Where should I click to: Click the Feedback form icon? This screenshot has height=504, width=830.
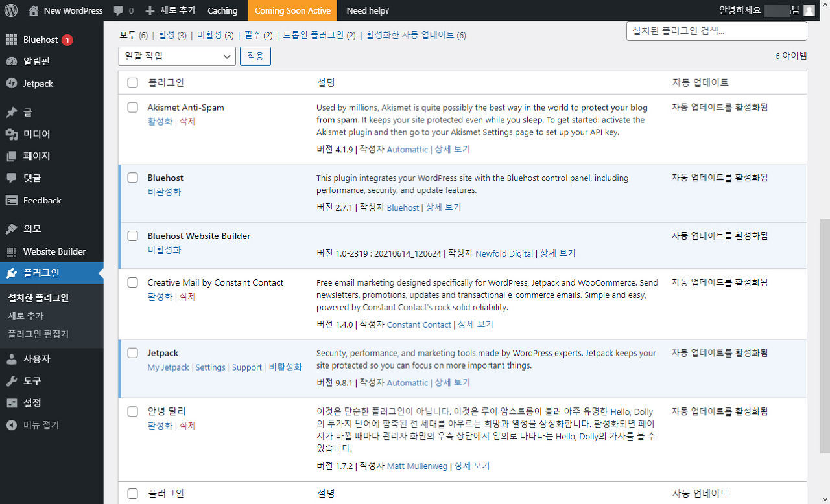11,200
